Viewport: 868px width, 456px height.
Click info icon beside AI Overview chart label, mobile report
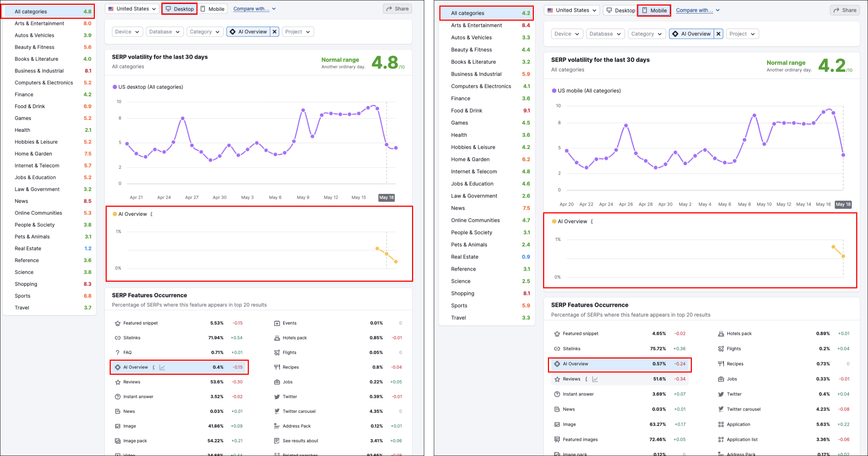click(592, 222)
